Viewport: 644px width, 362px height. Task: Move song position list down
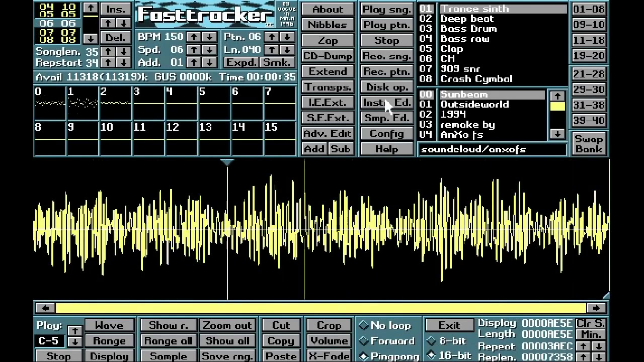91,38
